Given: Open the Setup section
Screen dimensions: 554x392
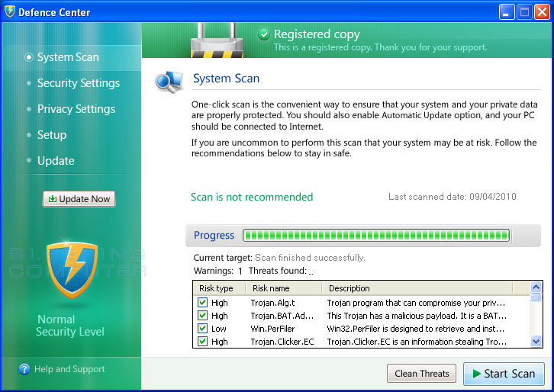Looking at the screenshot, I should pos(52,135).
